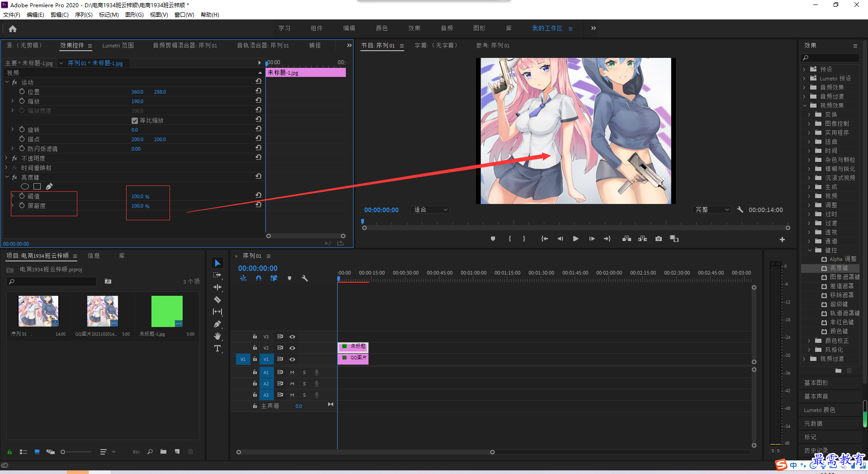Open the 完整 playback resolution dropdown
Image resolution: width=868 pixels, height=474 pixels.
(x=712, y=210)
